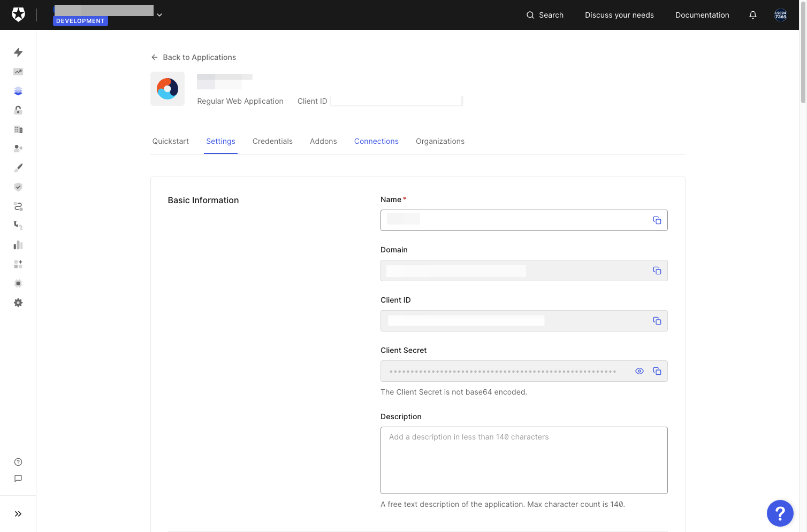Screen dimensions: 807x532
Task: Copy the Domain field value
Action: [657, 271]
